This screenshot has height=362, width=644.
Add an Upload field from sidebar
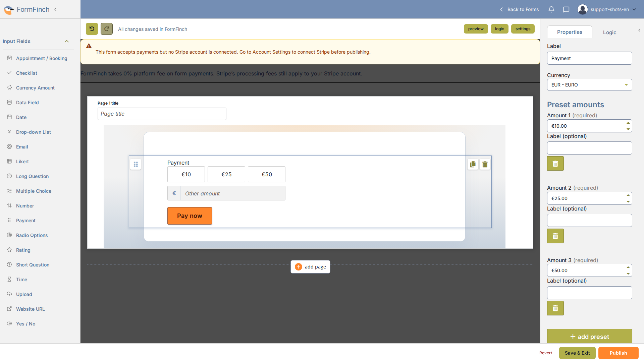24,294
